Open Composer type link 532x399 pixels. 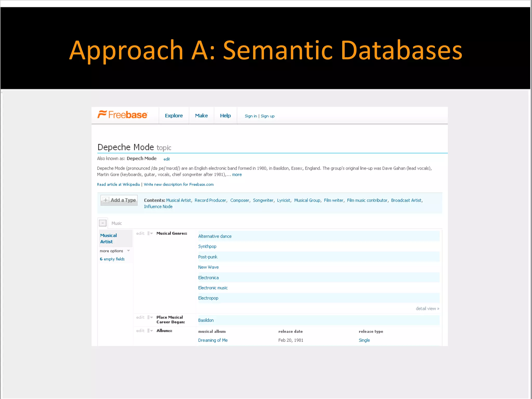click(240, 200)
